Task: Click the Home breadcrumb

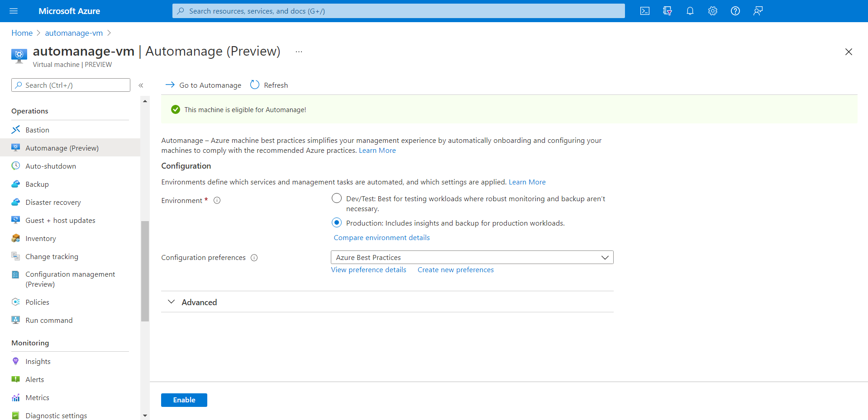Action: (x=22, y=33)
